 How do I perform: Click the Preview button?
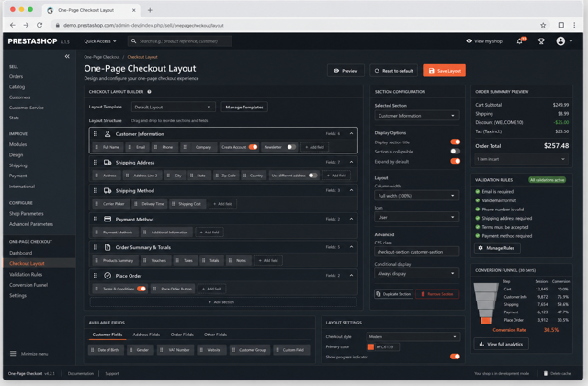(x=345, y=71)
